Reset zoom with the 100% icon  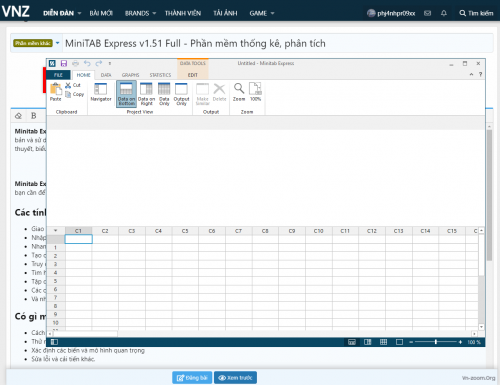click(x=255, y=92)
